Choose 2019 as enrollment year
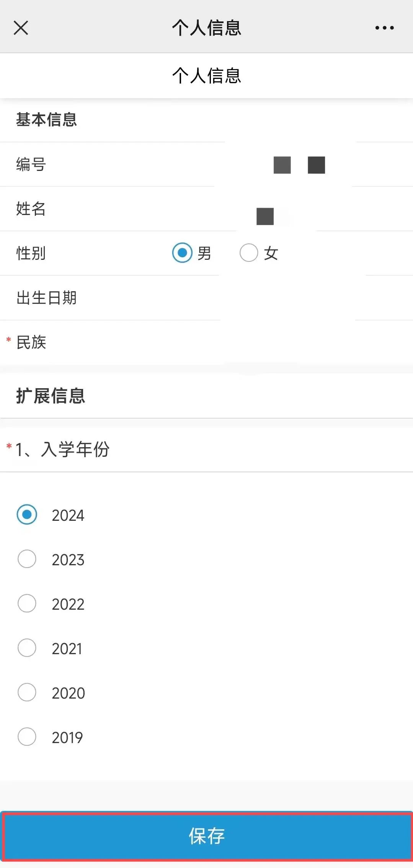The width and height of the screenshot is (413, 868). point(27,737)
